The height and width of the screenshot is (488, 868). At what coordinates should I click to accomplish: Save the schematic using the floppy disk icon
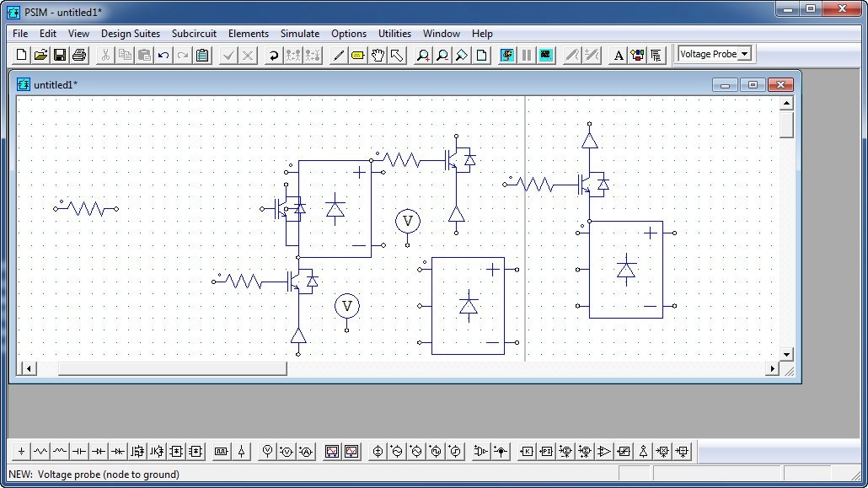[60, 55]
